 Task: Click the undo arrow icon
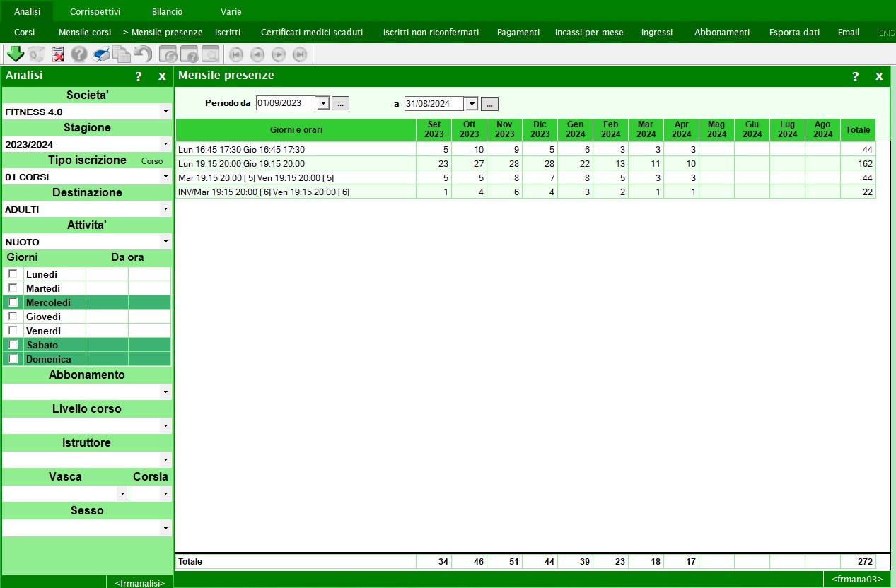click(x=143, y=54)
